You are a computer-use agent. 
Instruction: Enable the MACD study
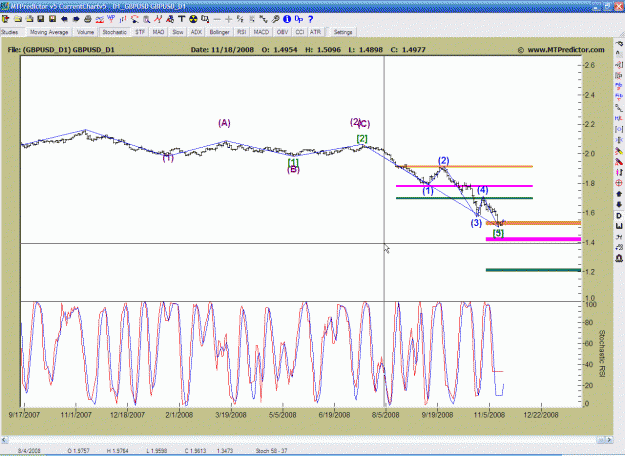coord(261,32)
